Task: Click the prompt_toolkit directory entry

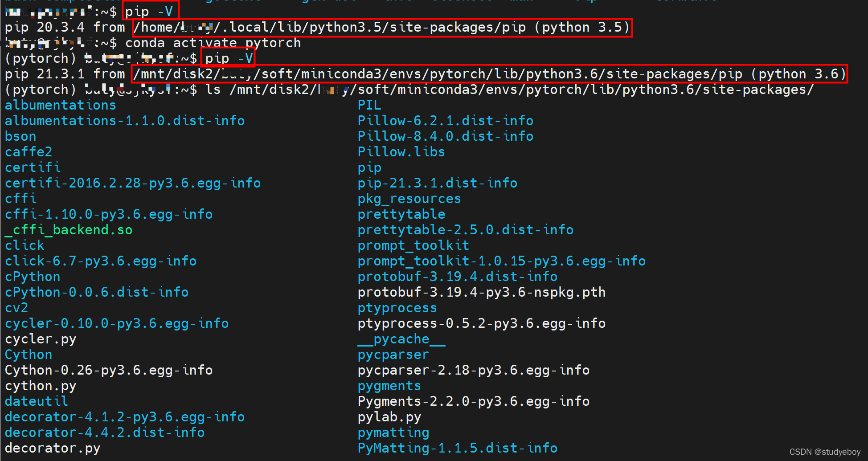Action: pyautogui.click(x=414, y=245)
